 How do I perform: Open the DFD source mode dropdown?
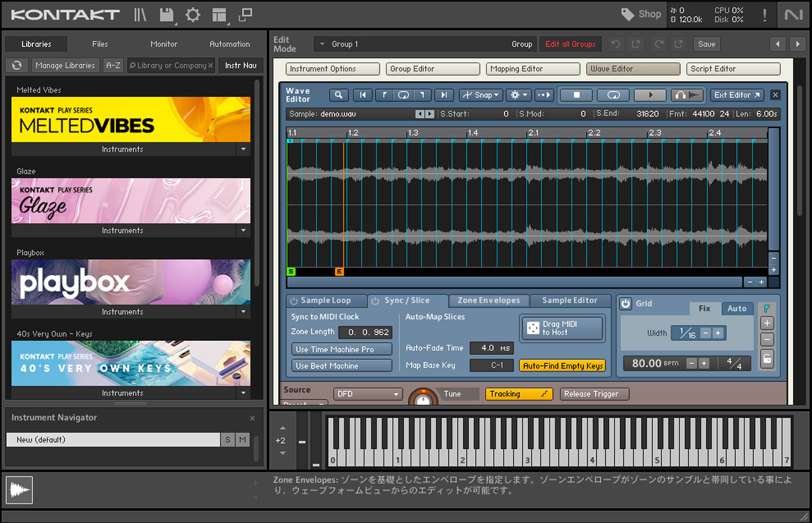(x=368, y=394)
